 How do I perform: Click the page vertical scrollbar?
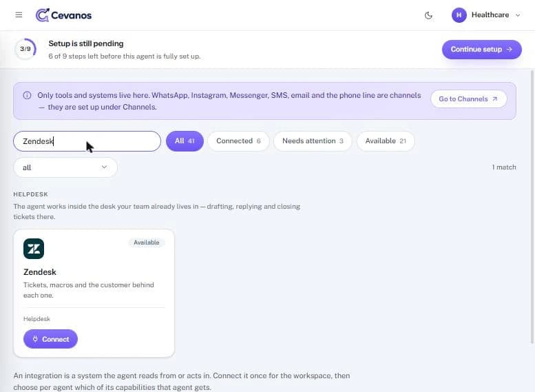532,207
